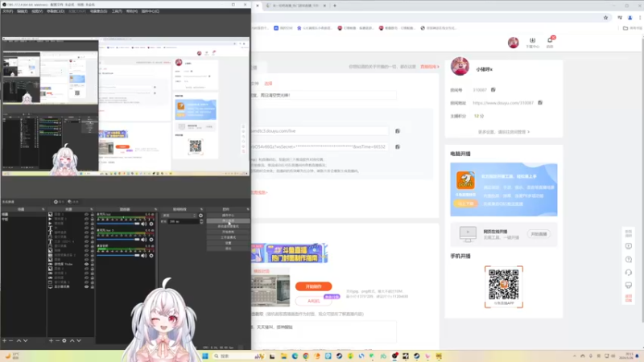Adjust transition duration stepper arrows

click(201, 221)
